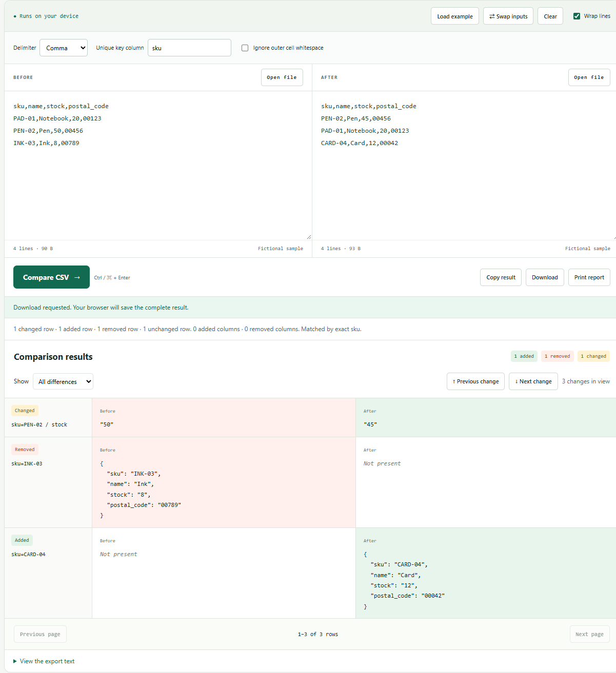Click the 'Runs on your device' notice
The image size is (616, 673).
click(46, 16)
